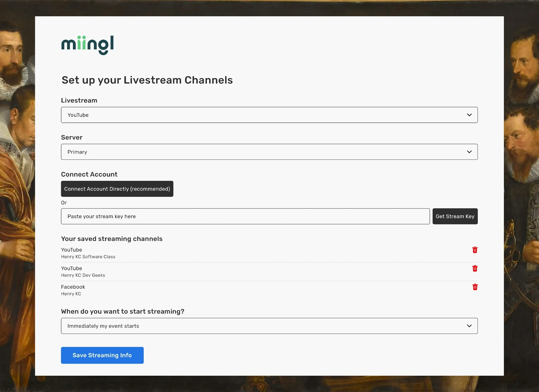Click the Your saved streaming channels heading
The image size is (539, 392).
112,239
